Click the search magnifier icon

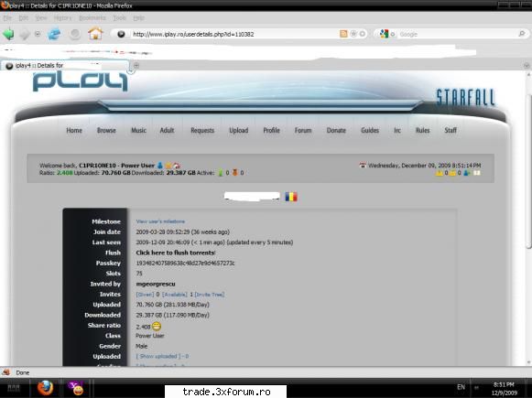click(x=522, y=34)
